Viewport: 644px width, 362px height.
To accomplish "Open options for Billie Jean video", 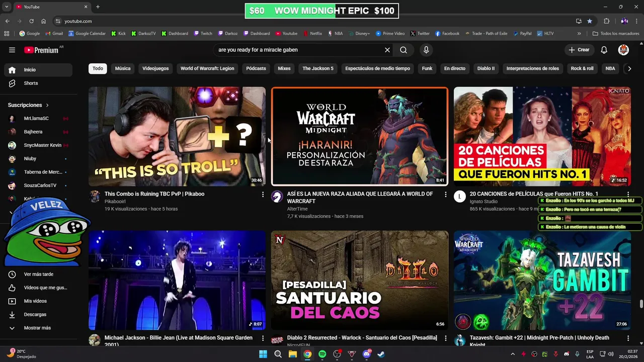I will tap(263, 338).
